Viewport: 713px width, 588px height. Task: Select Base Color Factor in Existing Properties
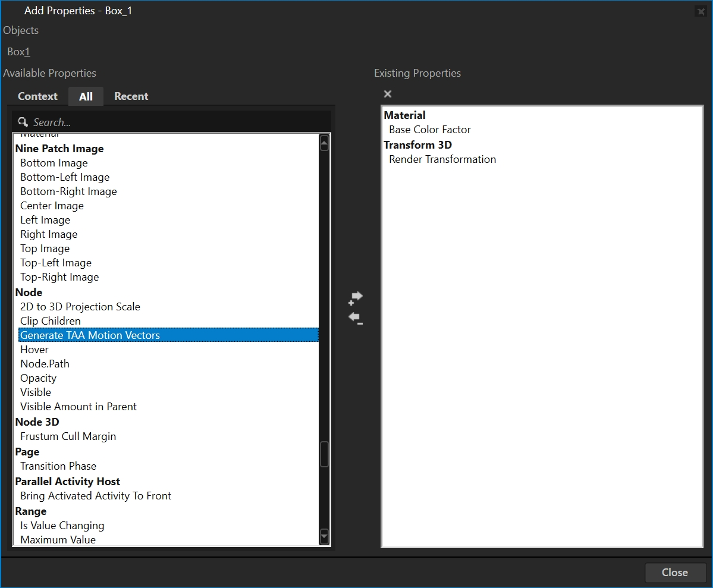(x=430, y=130)
